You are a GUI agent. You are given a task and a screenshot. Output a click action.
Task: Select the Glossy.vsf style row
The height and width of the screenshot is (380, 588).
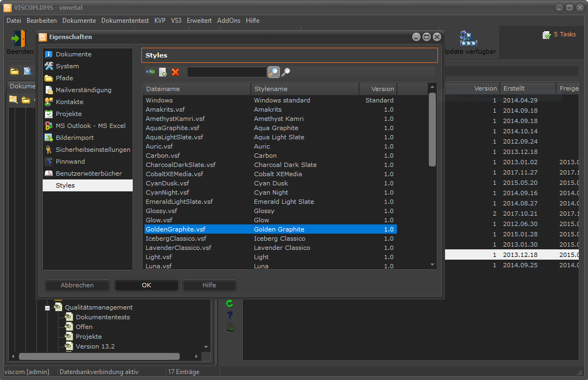tap(270, 211)
